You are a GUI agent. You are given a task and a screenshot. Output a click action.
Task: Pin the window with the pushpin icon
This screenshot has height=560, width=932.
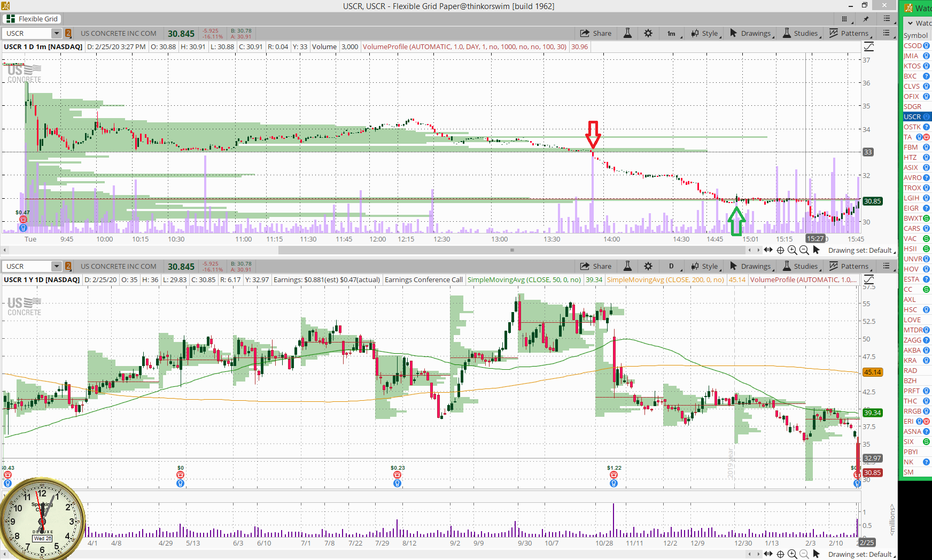tap(866, 19)
